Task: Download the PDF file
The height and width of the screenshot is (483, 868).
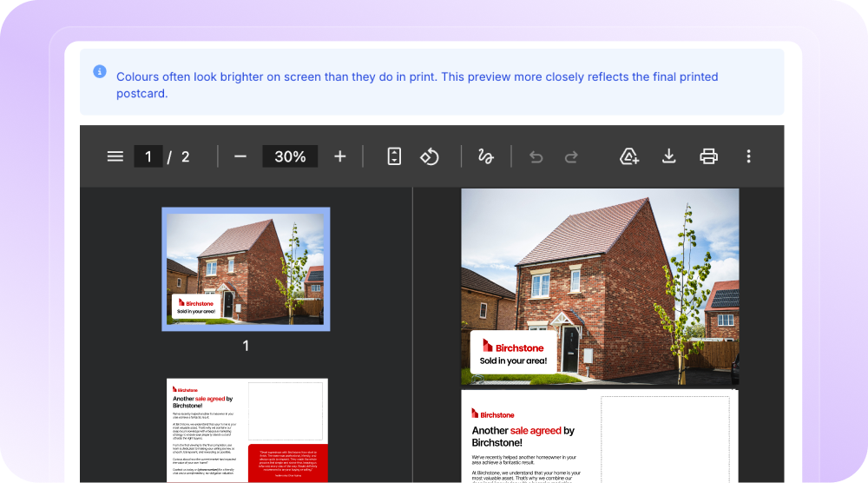Action: (x=668, y=156)
